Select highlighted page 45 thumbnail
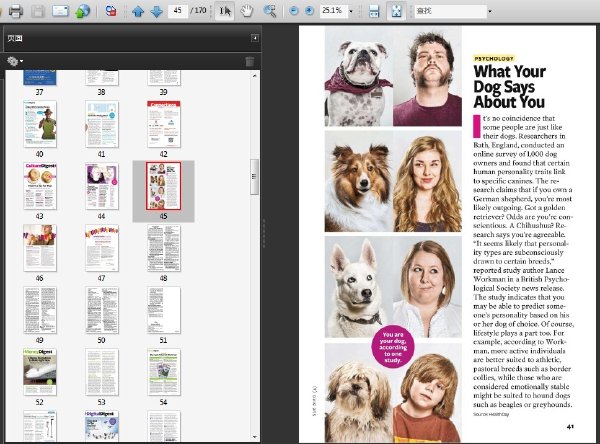The height and width of the screenshot is (444, 600). [x=163, y=186]
